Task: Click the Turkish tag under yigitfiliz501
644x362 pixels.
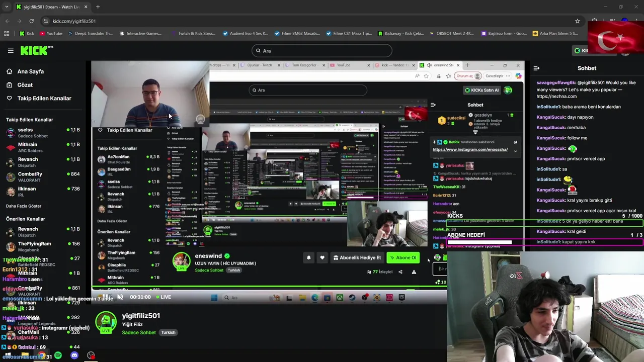Action: (x=168, y=332)
